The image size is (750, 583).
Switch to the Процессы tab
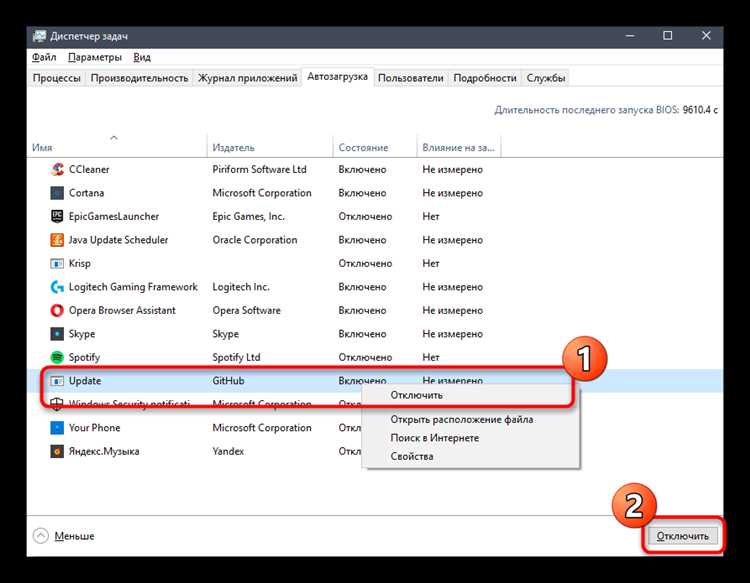56,78
